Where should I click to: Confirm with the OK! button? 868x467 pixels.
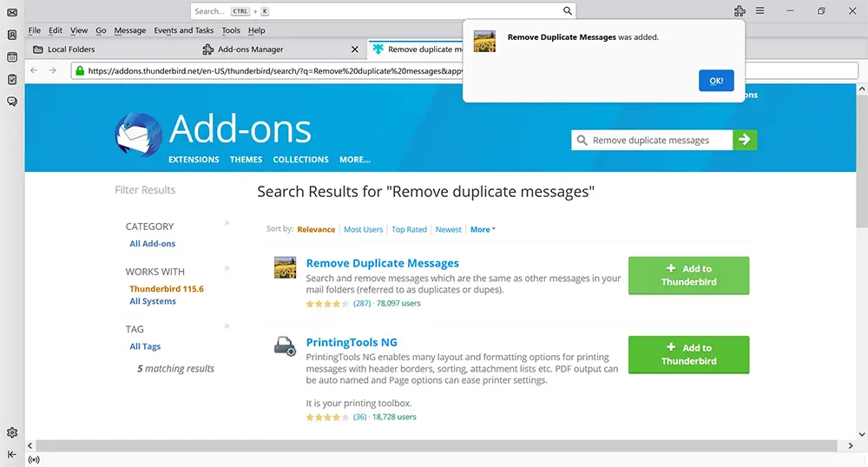coord(716,81)
